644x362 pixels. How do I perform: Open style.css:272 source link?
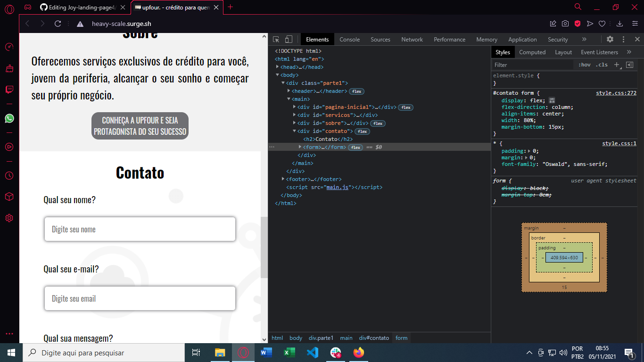[x=616, y=93]
